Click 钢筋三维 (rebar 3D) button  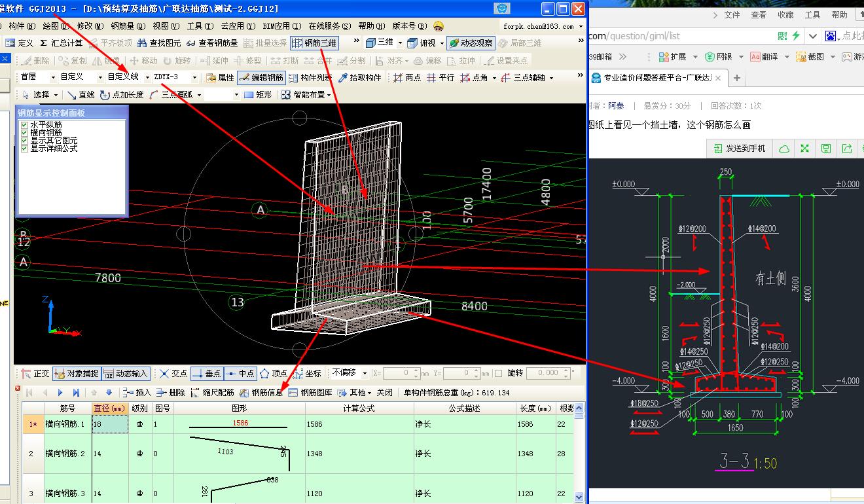tap(314, 43)
